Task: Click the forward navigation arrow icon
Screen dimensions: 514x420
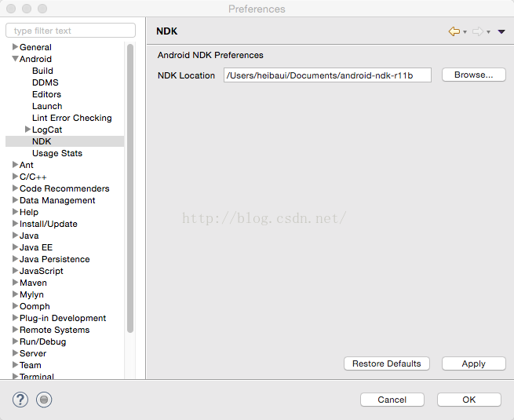Action: click(478, 31)
